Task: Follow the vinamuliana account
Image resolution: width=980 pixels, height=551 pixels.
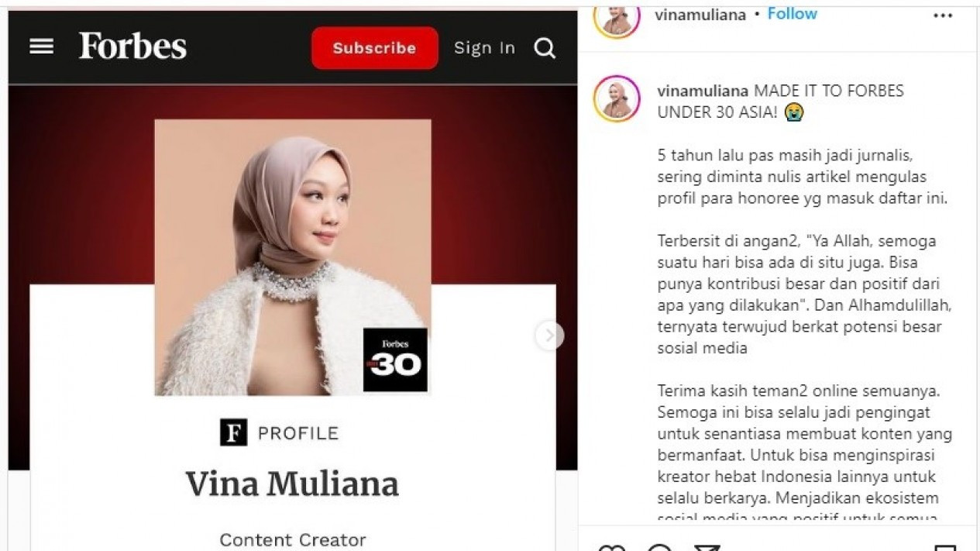Action: pos(792,14)
